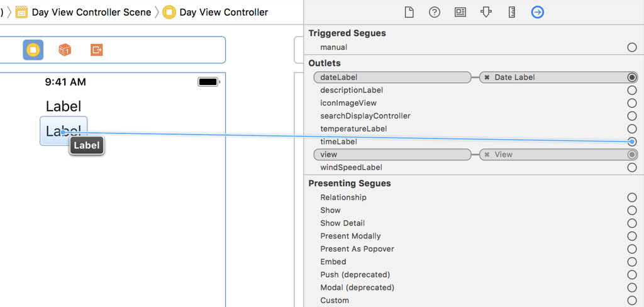
Task: Disconnect Date Label using its x button
Action: [x=487, y=77]
